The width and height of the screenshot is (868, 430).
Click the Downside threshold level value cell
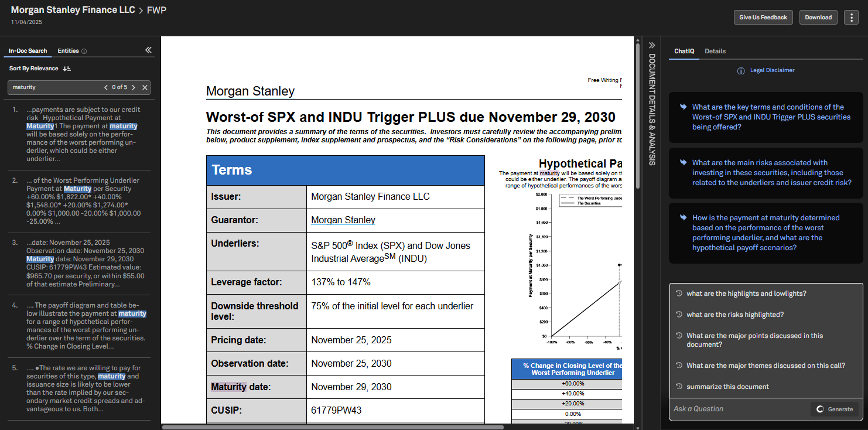click(395, 311)
